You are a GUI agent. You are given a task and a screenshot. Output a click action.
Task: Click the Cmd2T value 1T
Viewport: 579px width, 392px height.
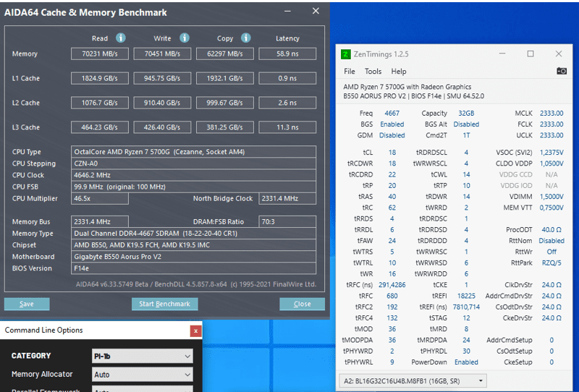[x=466, y=135]
